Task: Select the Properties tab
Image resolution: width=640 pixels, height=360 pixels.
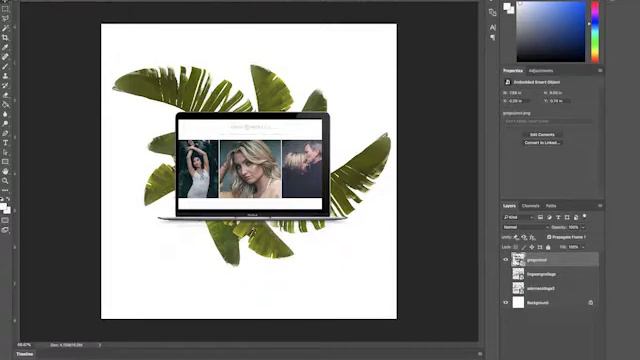Action: [513, 71]
